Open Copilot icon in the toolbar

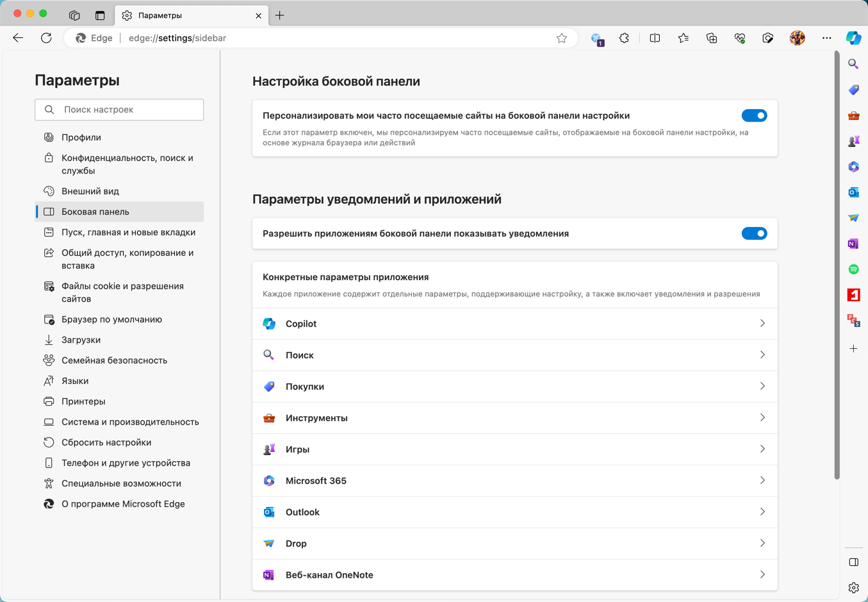point(853,38)
